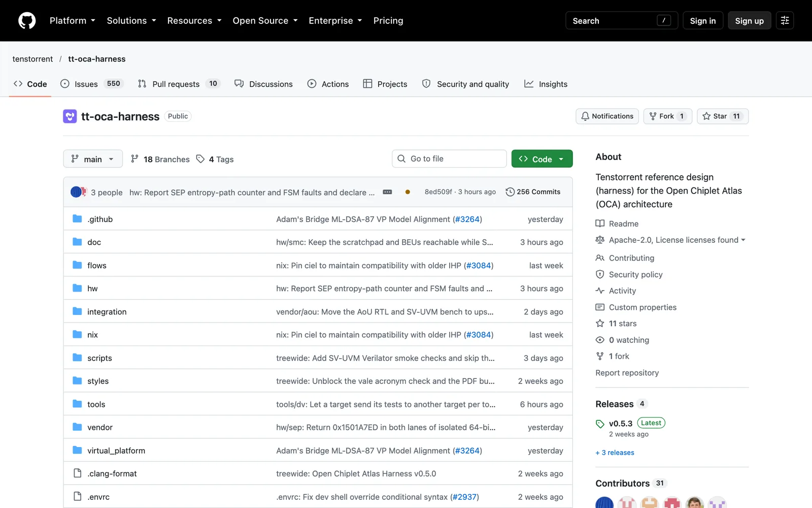Click the Notifications bell button

[x=607, y=116]
